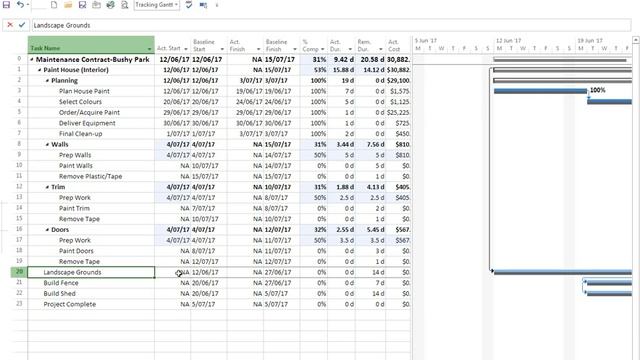Cancel the entry with the red X

coord(10,25)
